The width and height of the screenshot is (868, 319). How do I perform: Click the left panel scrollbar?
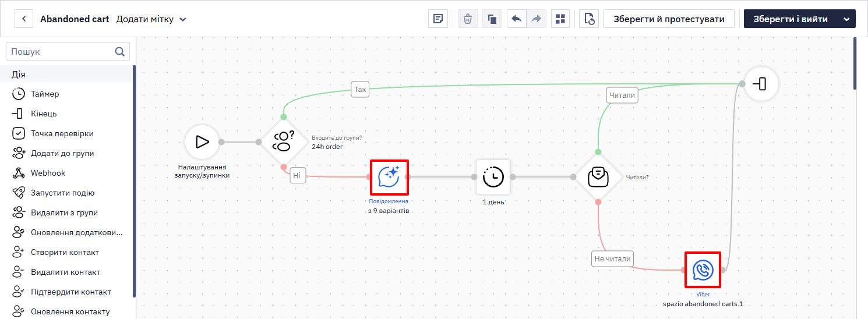coord(134,180)
